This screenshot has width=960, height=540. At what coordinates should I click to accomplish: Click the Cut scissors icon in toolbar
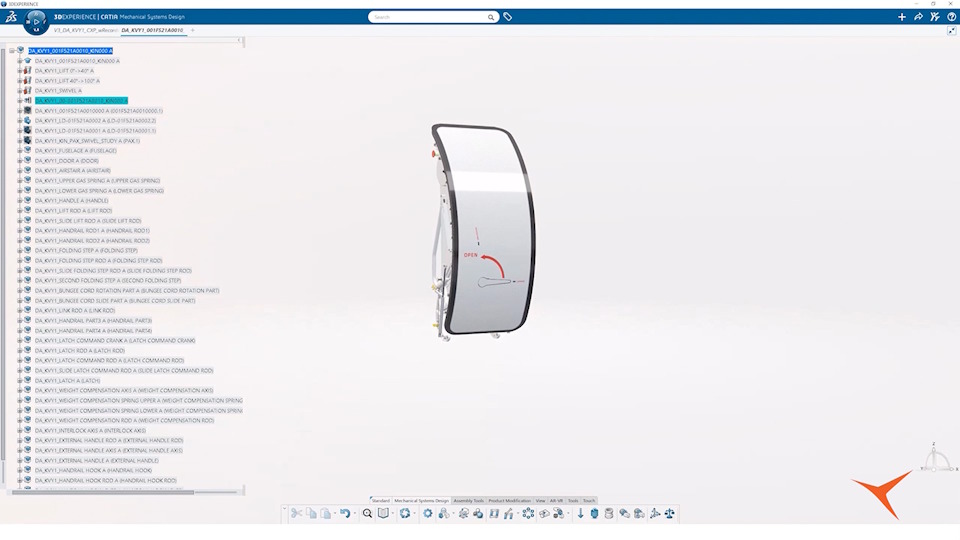pos(296,514)
